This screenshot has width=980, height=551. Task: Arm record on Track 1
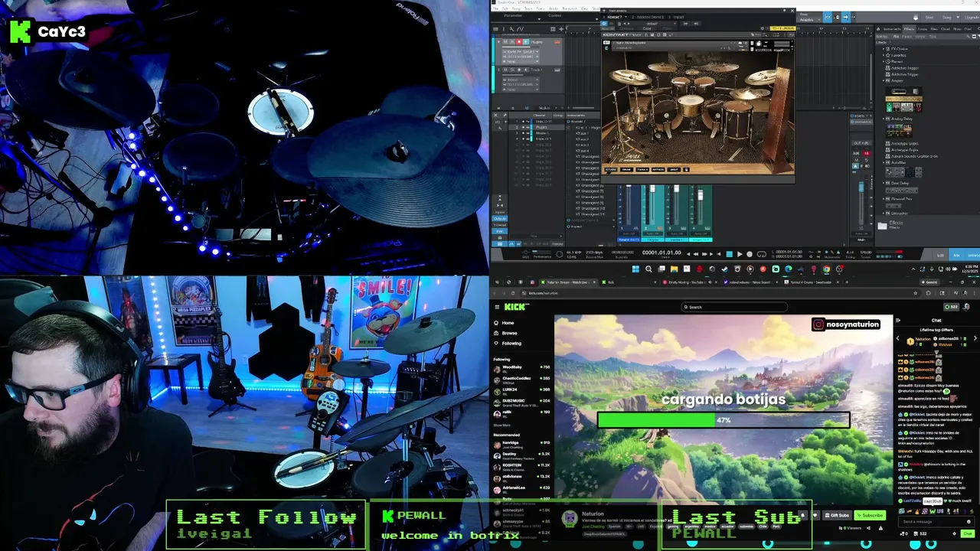pos(519,70)
